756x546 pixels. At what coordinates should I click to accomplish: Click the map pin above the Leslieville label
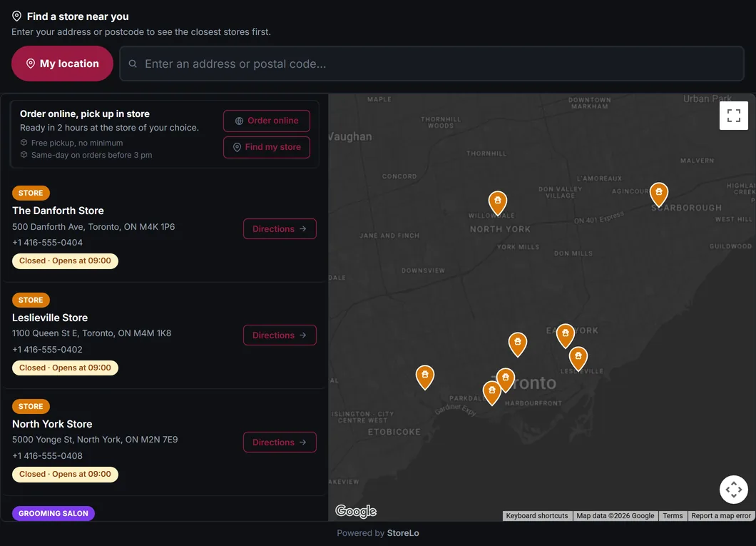pyautogui.click(x=578, y=358)
